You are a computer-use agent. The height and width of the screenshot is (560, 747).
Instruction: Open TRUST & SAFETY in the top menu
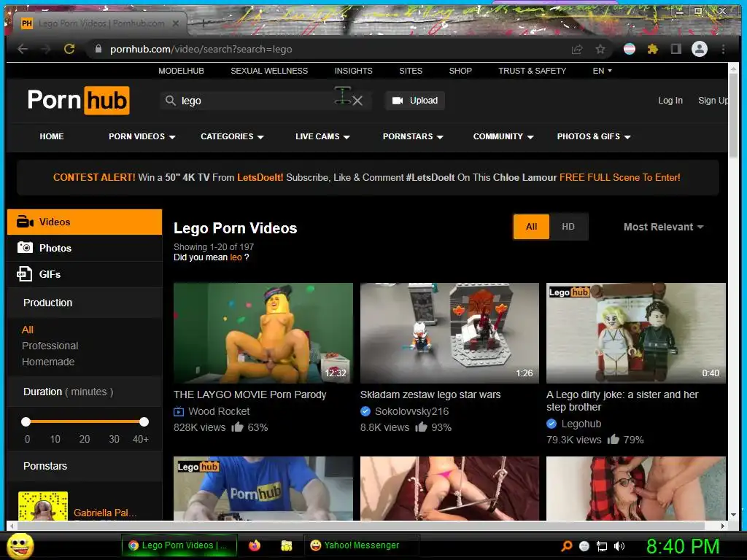532,71
